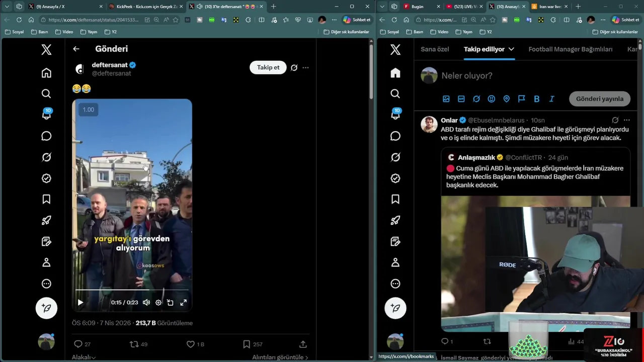Mute the video with the player volume icon

(x=146, y=302)
